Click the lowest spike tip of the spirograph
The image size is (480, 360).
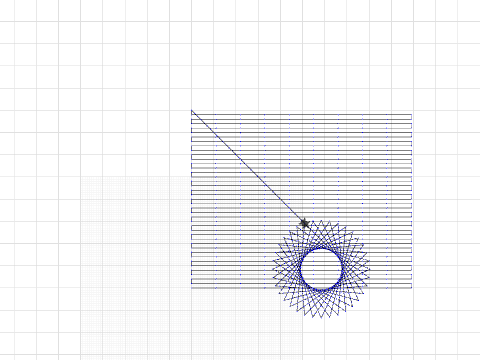point(321,318)
